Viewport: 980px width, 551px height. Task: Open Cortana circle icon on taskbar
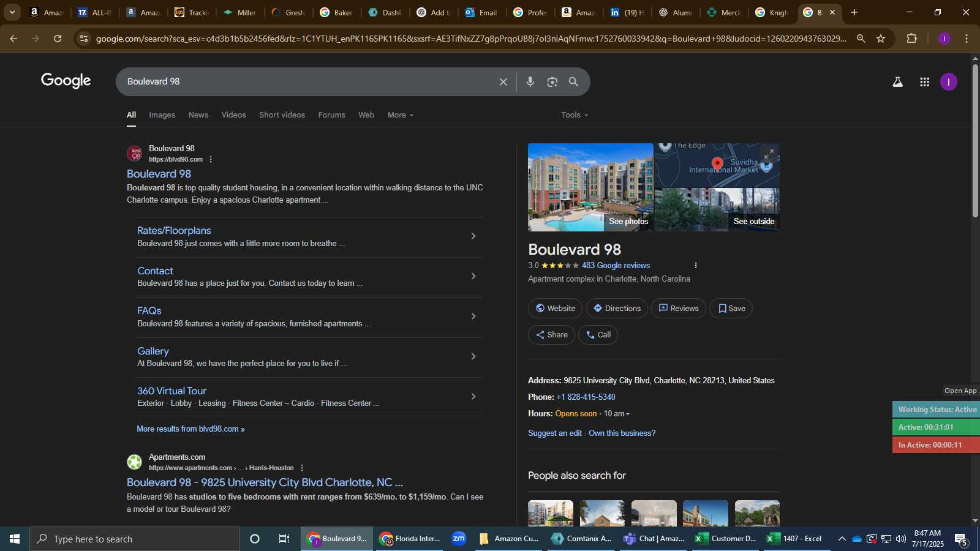255,539
